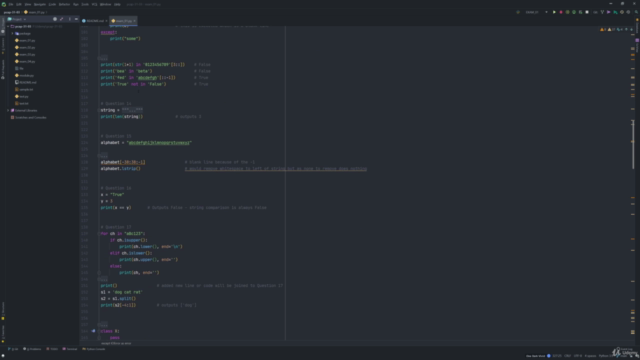Open the File menu

11,4
